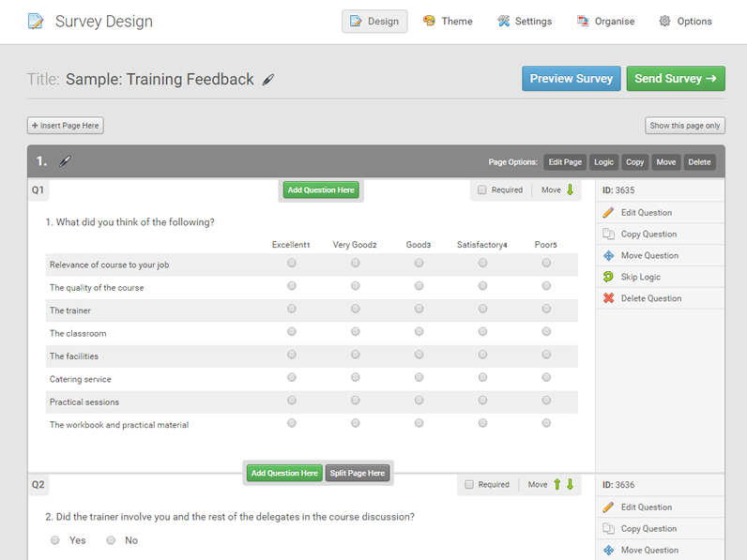Click the green Move down arrow for Q1

click(570, 189)
